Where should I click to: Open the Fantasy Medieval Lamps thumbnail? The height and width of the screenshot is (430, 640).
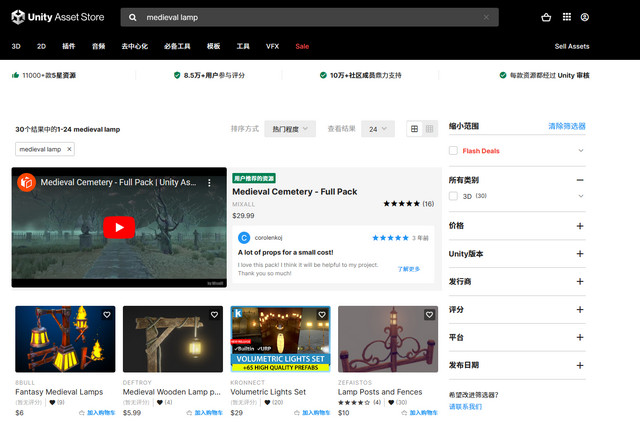[65, 339]
